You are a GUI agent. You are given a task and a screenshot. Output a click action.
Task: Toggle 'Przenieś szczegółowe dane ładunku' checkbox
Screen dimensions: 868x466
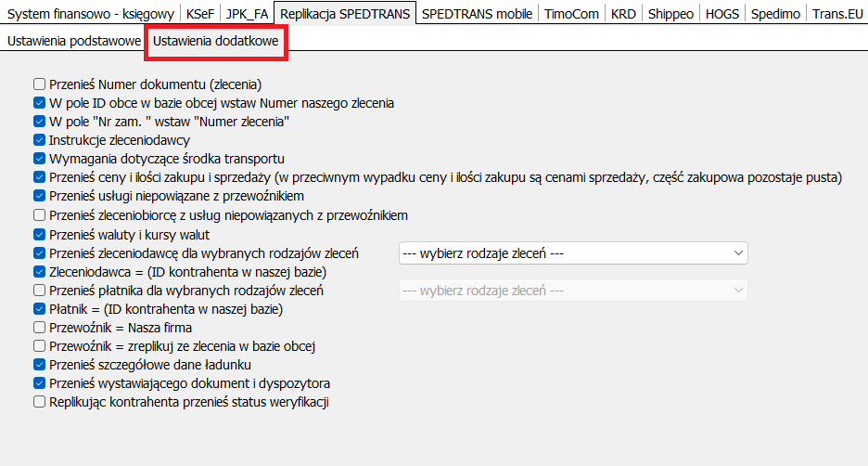click(40, 365)
